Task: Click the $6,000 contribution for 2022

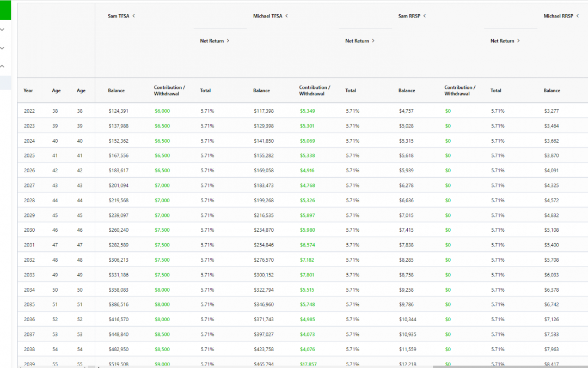Action: click(x=162, y=111)
